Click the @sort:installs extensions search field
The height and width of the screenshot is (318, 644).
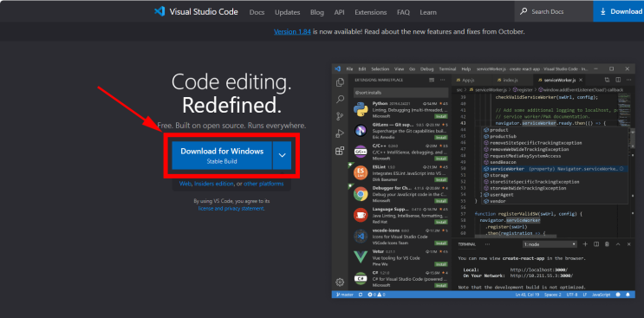coord(400,93)
